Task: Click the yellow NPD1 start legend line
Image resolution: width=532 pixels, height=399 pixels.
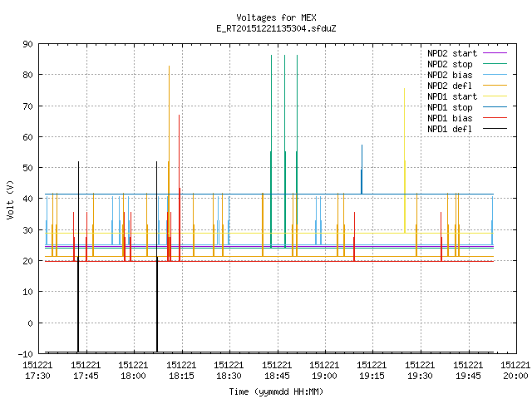Action: tap(495, 96)
